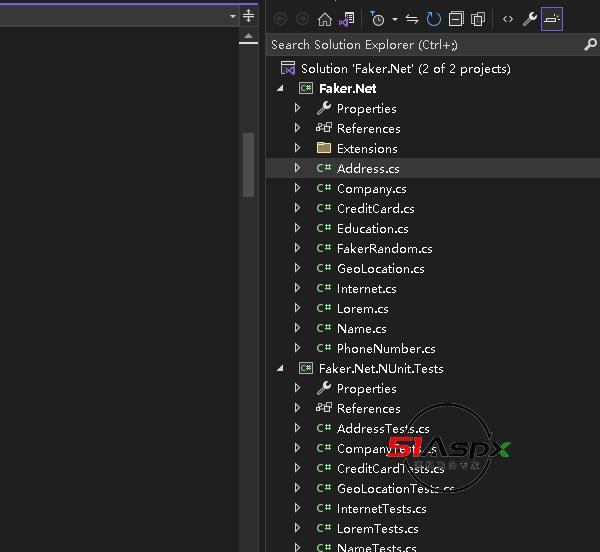Switch views using the Visual Studio solution icon
Image resolution: width=600 pixels, height=552 pixels.
pos(346,19)
